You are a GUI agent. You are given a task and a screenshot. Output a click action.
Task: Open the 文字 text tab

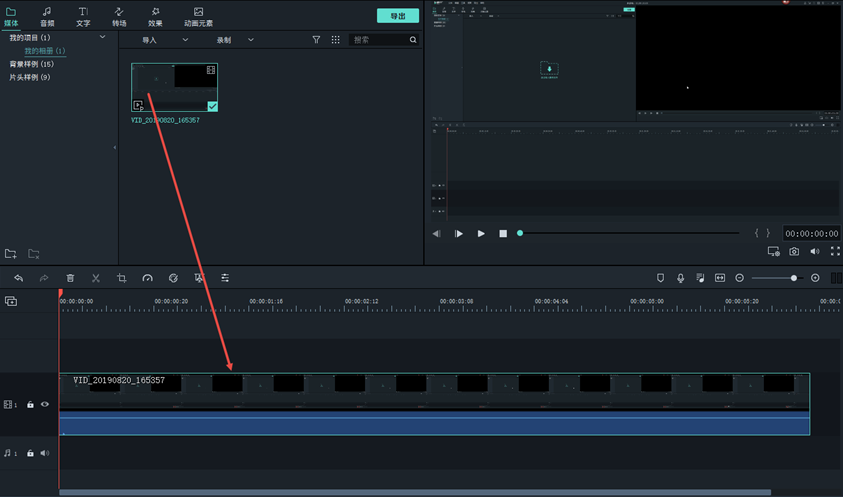(83, 17)
